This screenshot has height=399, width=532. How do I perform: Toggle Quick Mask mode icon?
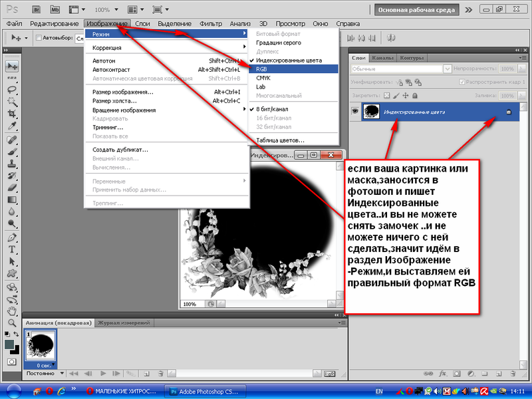(x=11, y=362)
